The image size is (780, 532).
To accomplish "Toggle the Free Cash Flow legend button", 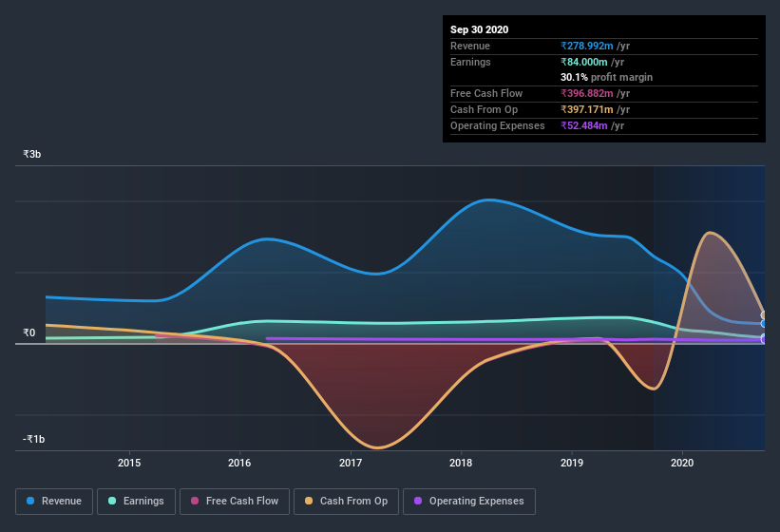I will [235, 502].
